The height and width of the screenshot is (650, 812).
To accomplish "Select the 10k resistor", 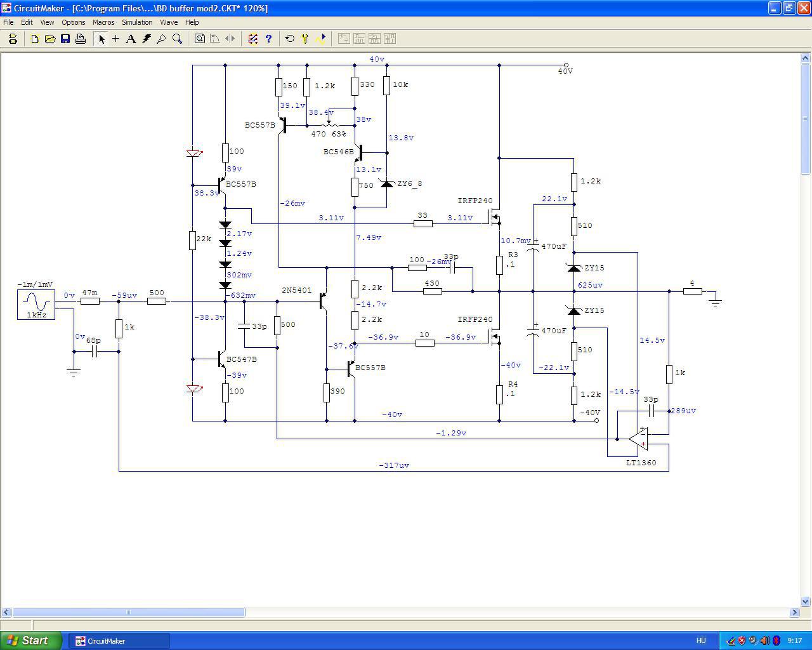I will [386, 86].
